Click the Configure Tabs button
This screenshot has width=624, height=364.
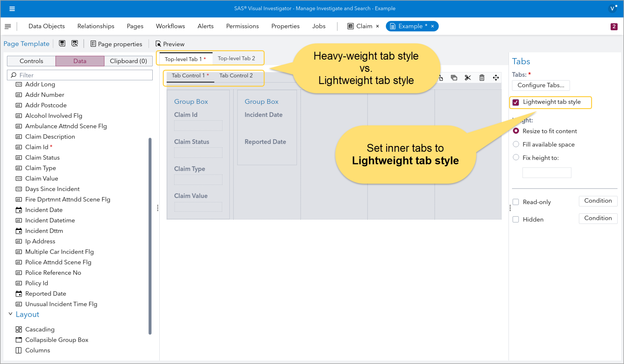[x=541, y=85]
